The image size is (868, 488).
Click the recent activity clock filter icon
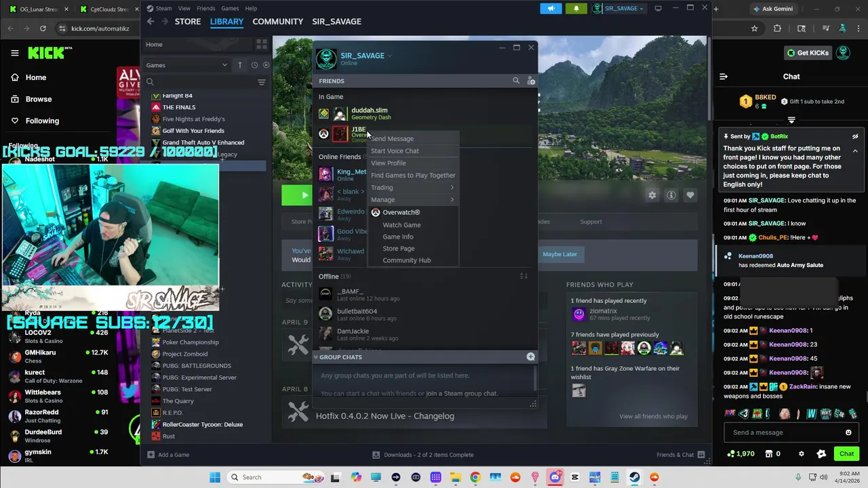click(x=254, y=65)
